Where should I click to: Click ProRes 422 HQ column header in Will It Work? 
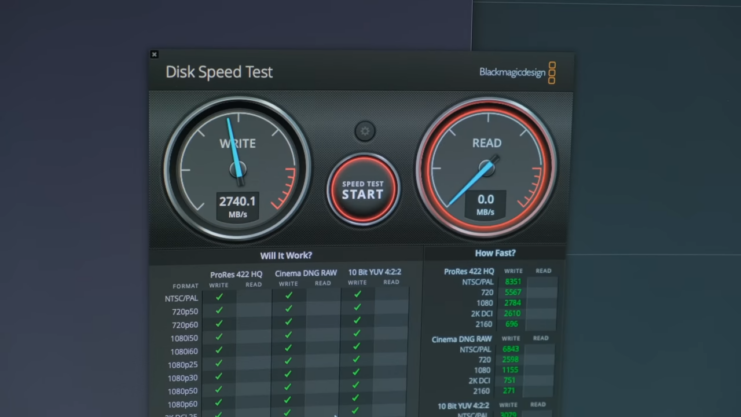tap(236, 274)
